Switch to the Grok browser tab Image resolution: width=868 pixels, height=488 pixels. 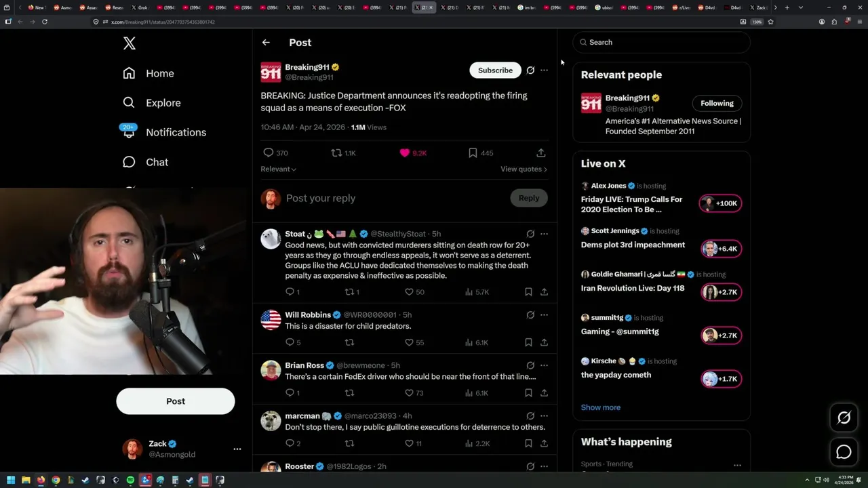(140, 7)
